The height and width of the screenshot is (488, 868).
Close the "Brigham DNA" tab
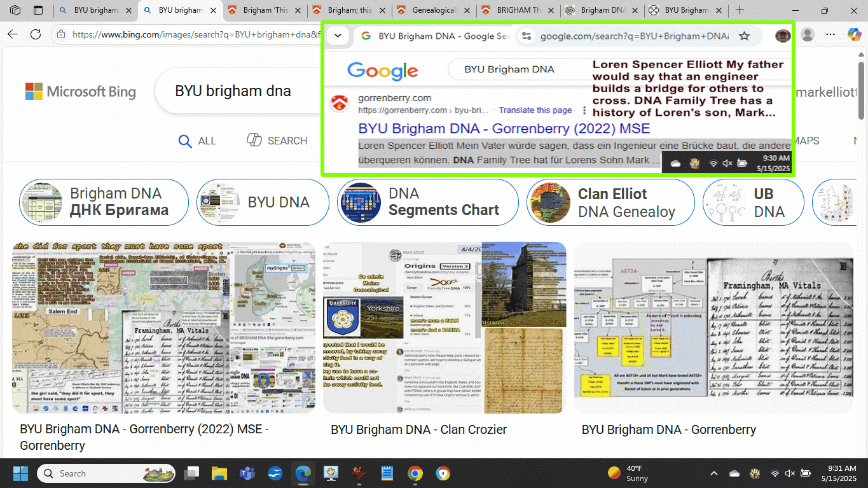click(x=635, y=10)
